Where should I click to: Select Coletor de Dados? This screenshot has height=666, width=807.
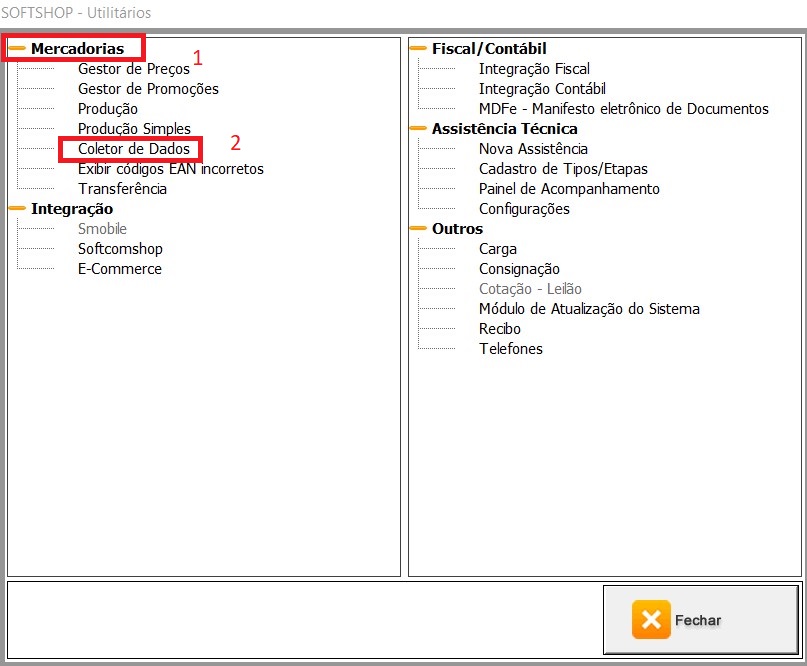[133, 149]
